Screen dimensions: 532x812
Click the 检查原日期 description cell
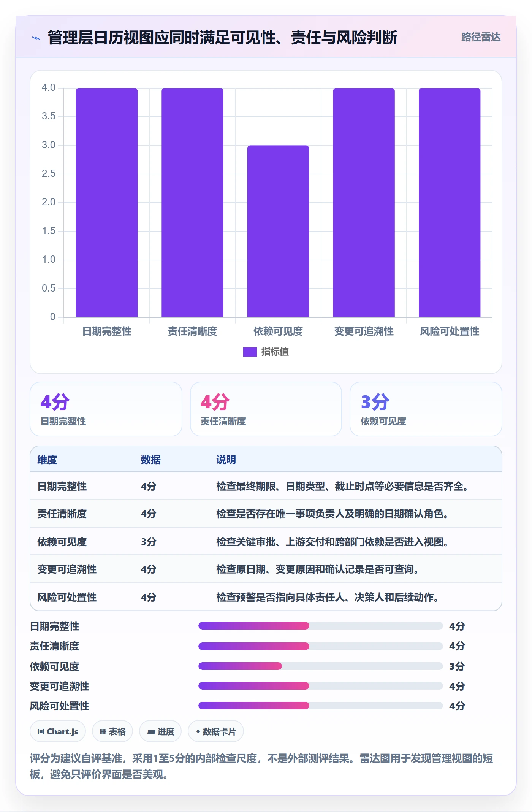318,569
